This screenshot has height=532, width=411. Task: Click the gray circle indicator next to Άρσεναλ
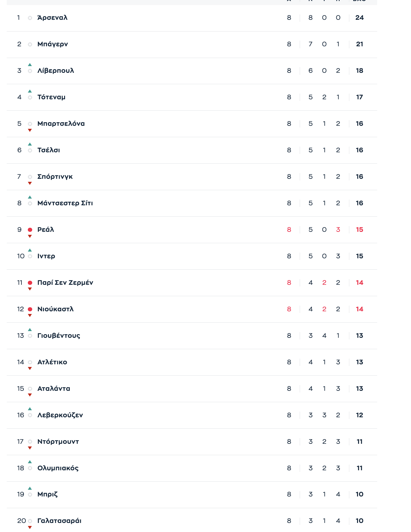tap(30, 18)
